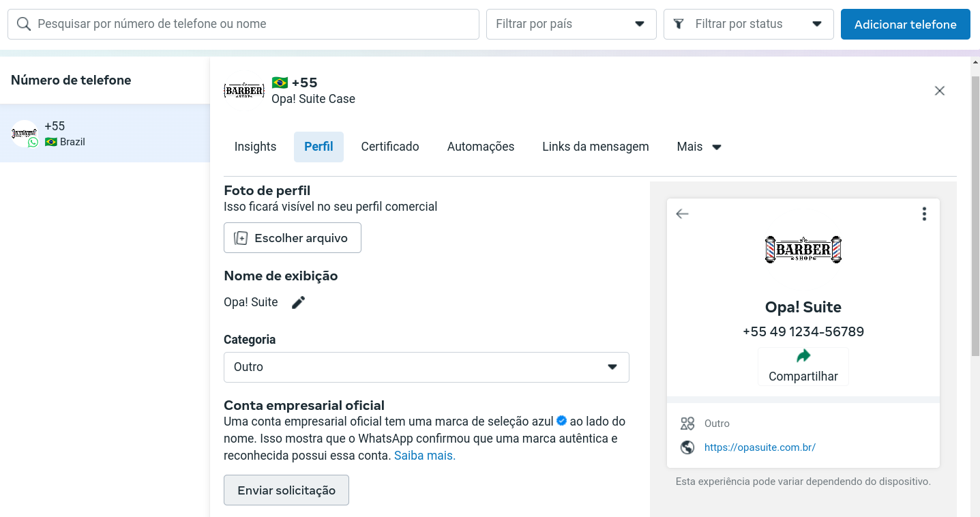Click the category shapes icon beside Outro

687,424
